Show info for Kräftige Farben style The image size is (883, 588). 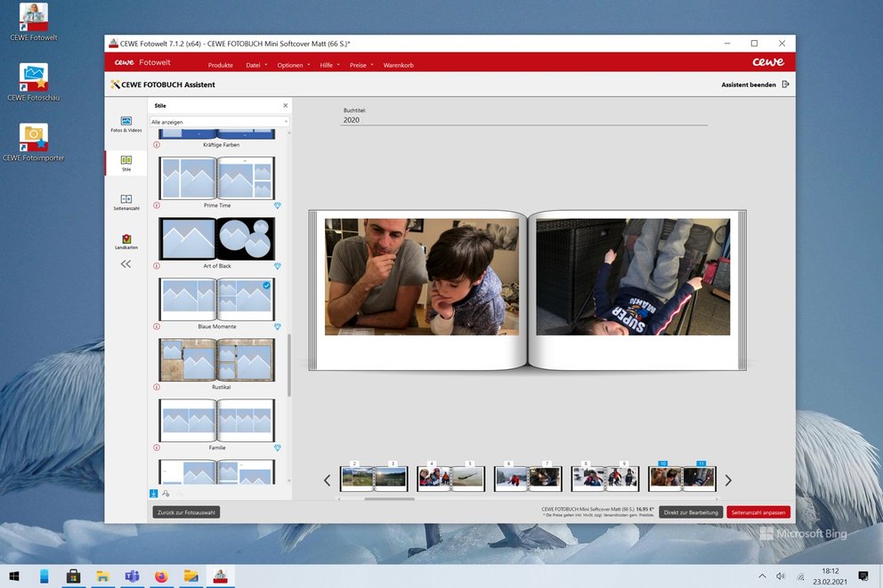157,145
